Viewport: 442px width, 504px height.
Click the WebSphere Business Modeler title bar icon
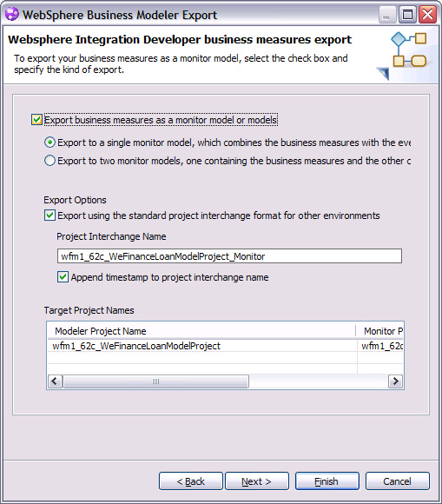[12, 15]
